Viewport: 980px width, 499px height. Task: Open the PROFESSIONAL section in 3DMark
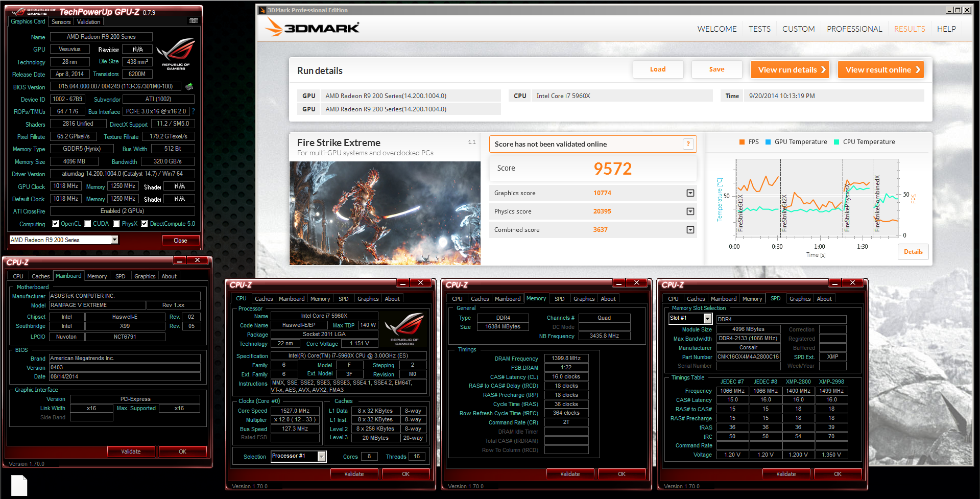[854, 29]
